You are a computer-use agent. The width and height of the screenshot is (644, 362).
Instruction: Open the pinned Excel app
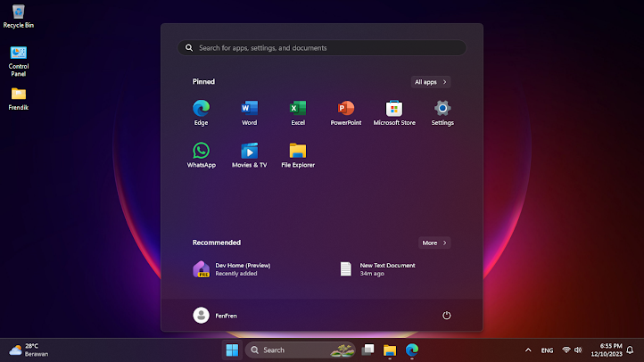(298, 112)
